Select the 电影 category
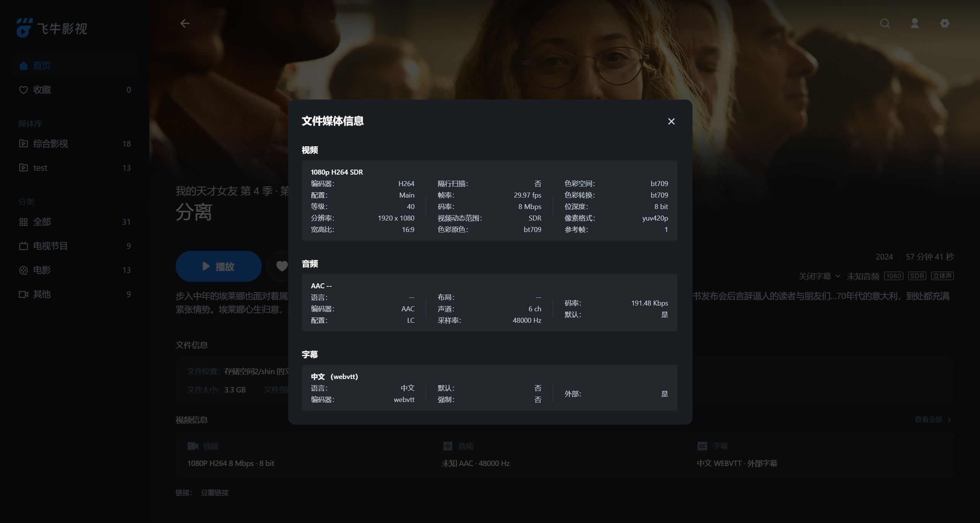This screenshot has width=980, height=523. point(74,270)
